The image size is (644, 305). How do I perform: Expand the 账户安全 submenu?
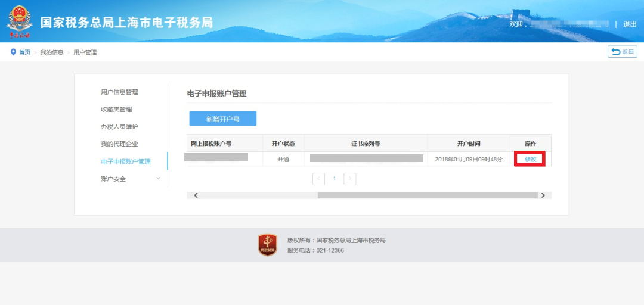click(x=158, y=179)
